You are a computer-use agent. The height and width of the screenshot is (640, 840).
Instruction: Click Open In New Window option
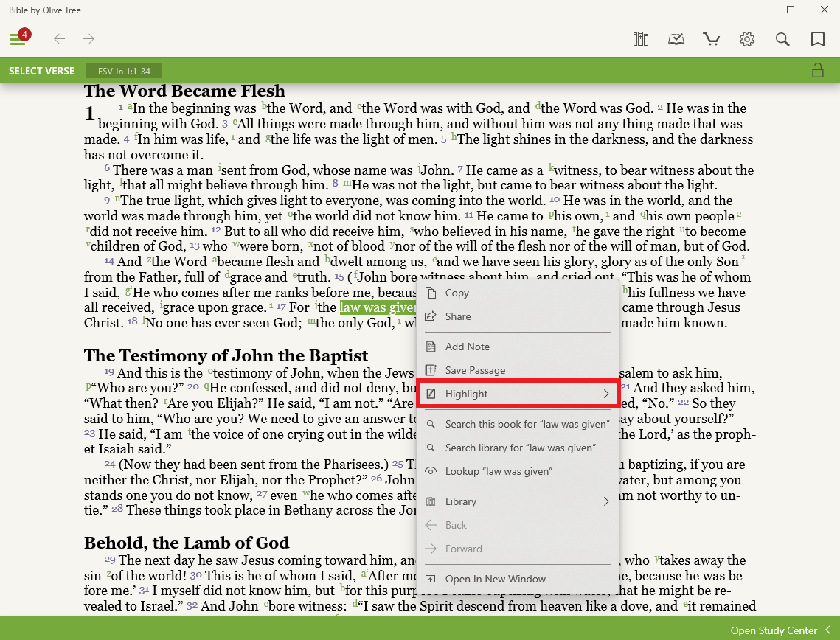(495, 580)
